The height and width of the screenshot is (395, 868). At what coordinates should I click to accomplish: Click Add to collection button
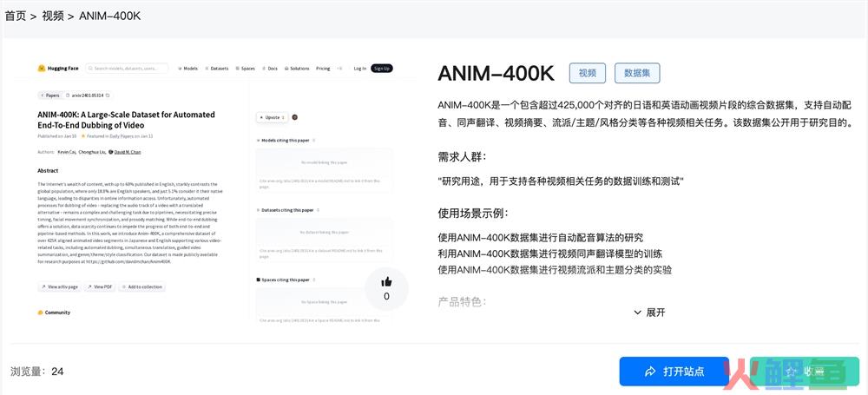pos(142,286)
